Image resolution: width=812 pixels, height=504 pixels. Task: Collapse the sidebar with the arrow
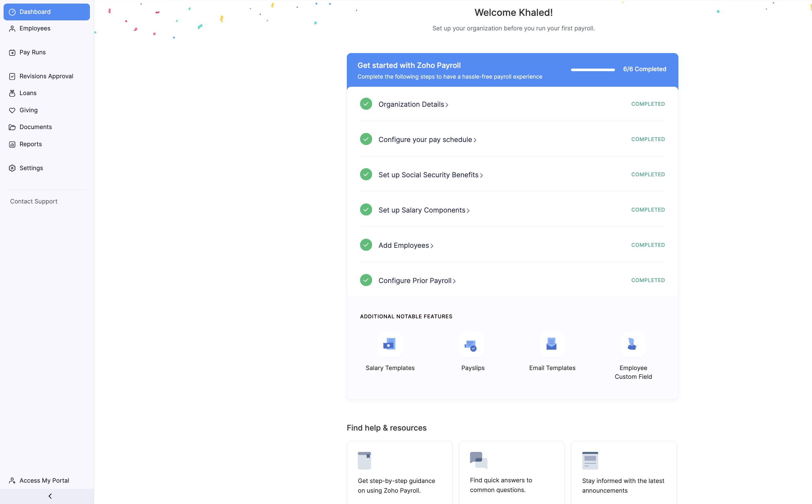pyautogui.click(x=50, y=496)
